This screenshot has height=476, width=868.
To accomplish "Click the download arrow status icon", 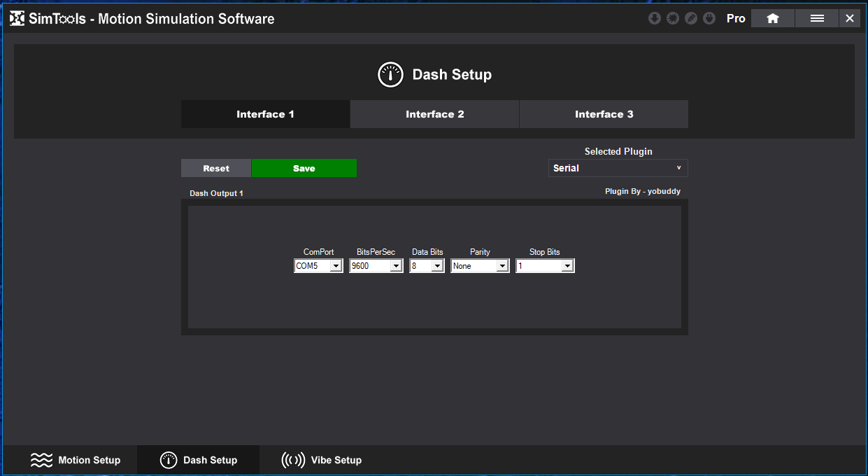I will (655, 18).
